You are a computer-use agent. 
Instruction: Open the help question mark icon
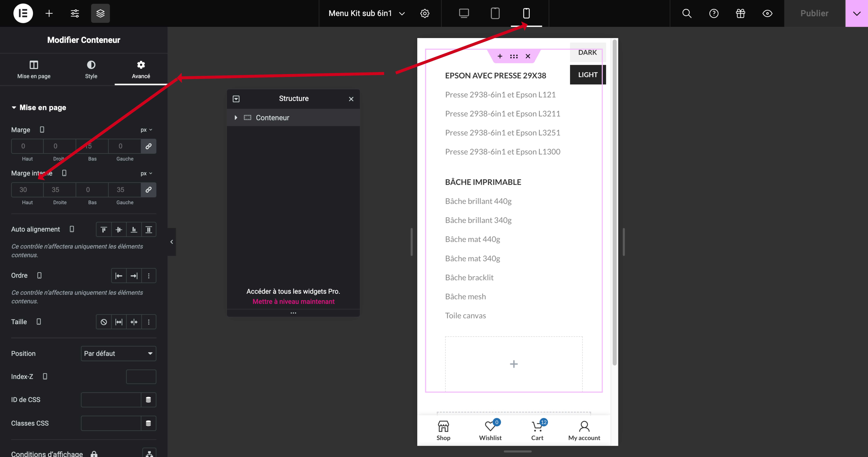point(714,13)
